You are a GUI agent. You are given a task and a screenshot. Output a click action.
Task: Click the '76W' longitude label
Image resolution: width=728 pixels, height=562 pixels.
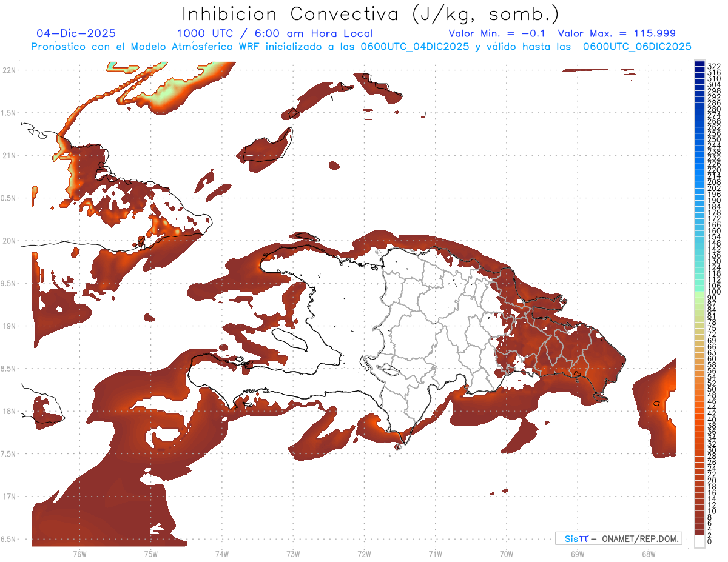click(x=79, y=554)
